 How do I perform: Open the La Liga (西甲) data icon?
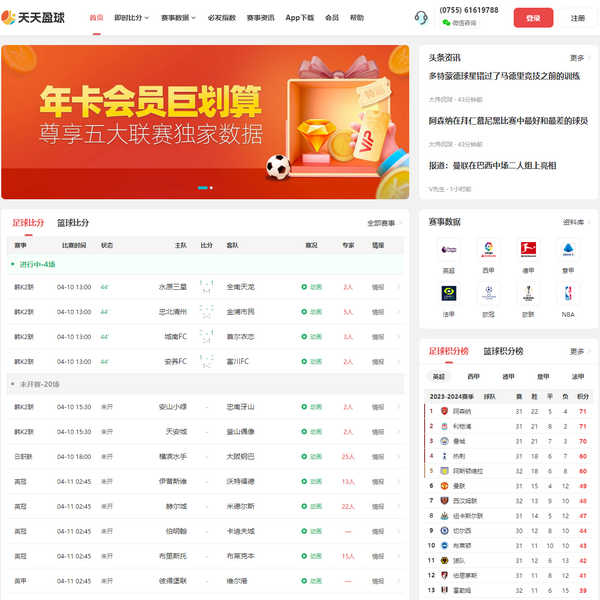pyautogui.click(x=488, y=250)
